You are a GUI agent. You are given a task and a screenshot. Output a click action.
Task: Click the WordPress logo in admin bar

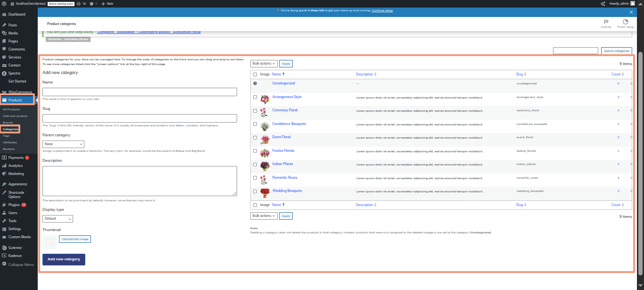coord(4,3)
